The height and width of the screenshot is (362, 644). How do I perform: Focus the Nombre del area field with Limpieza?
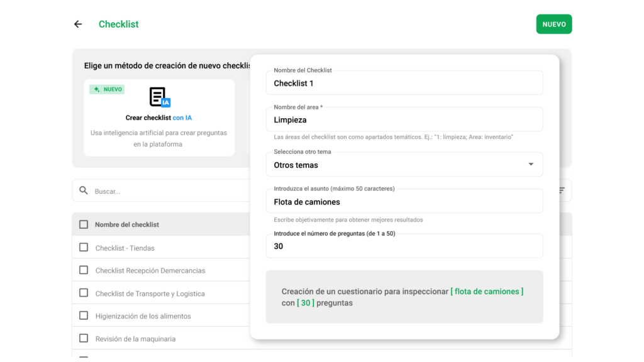click(x=404, y=119)
